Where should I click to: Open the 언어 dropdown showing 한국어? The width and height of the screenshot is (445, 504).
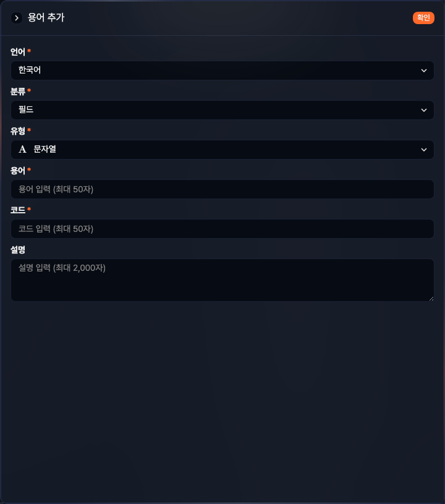point(222,70)
